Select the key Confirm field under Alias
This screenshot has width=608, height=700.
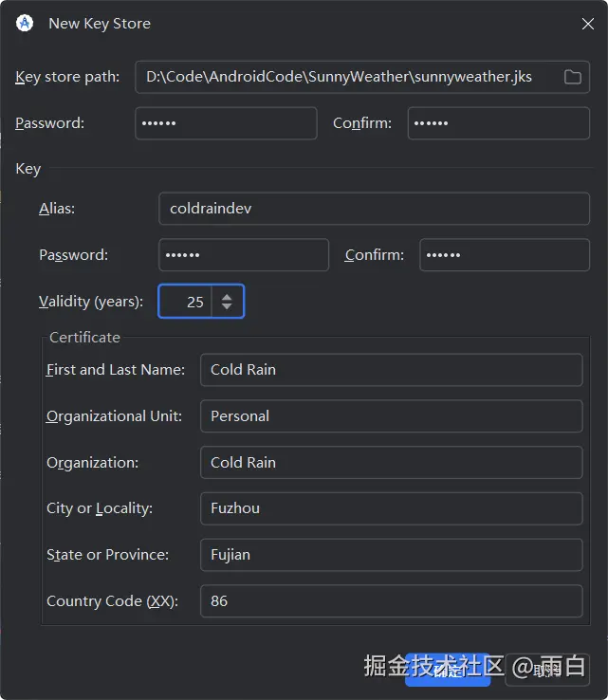click(504, 255)
